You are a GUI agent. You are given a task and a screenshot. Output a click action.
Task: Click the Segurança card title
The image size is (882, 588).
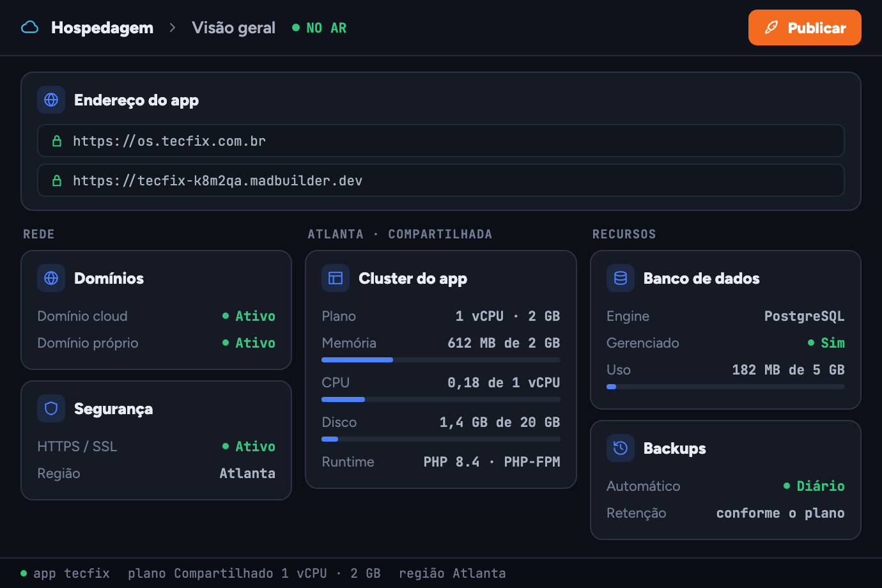pos(114,408)
